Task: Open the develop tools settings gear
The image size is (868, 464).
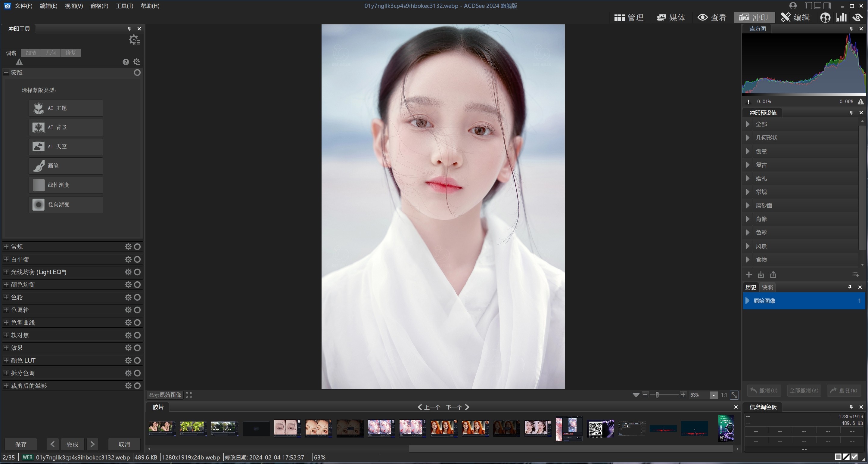Action: tap(134, 40)
